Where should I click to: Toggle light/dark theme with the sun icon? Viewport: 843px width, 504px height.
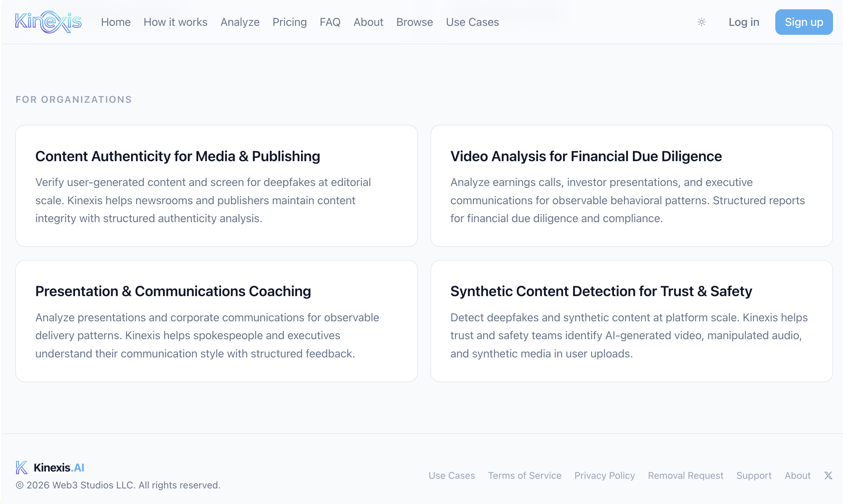point(701,22)
